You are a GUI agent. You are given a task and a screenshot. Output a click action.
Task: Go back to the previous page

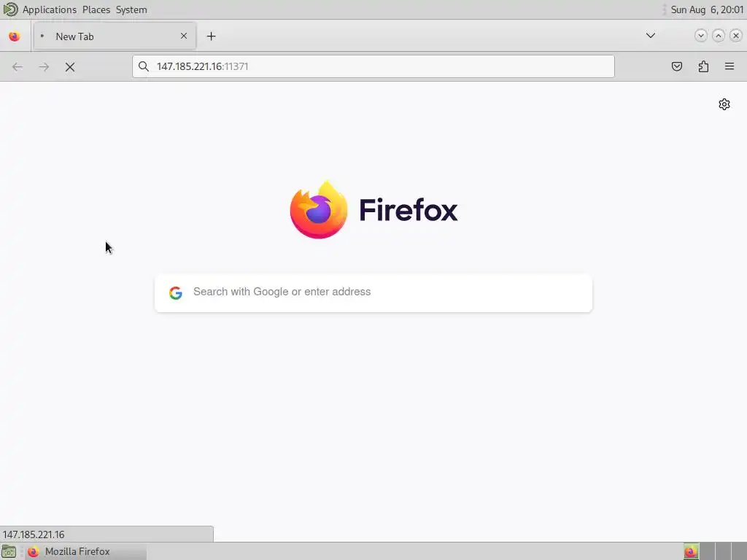pos(18,67)
